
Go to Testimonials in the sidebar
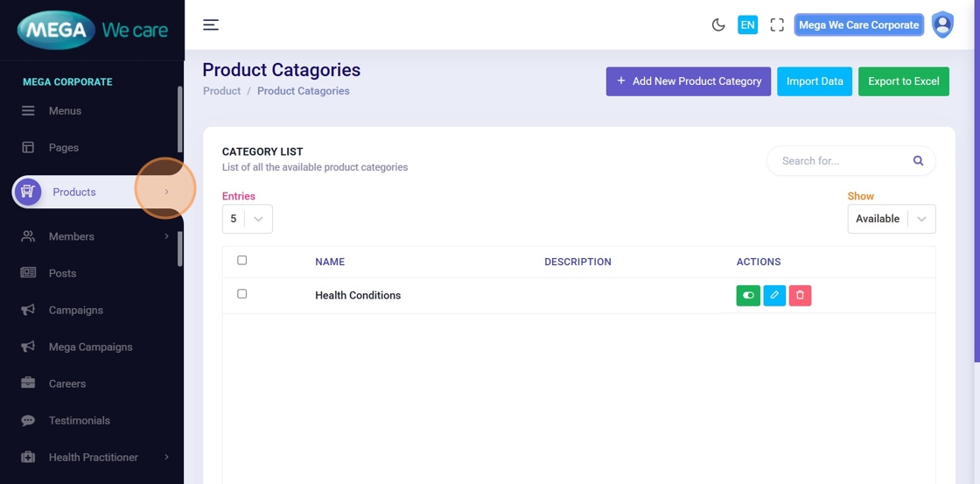click(x=79, y=420)
